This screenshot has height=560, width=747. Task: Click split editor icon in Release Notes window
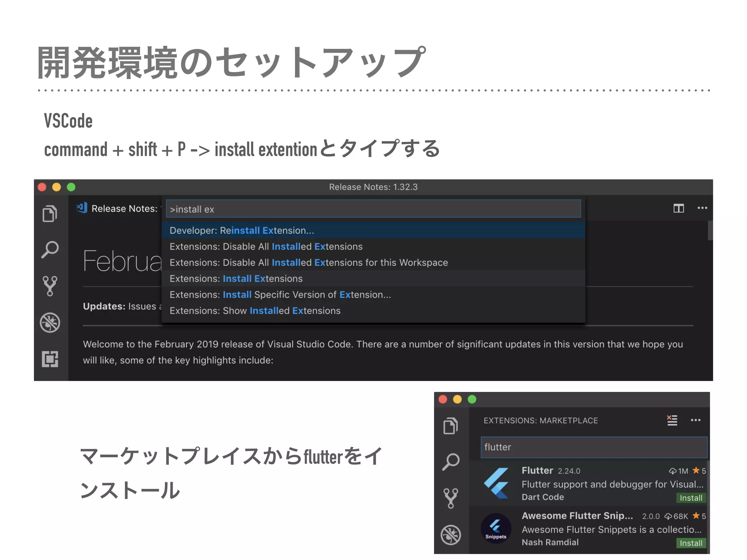(x=678, y=208)
